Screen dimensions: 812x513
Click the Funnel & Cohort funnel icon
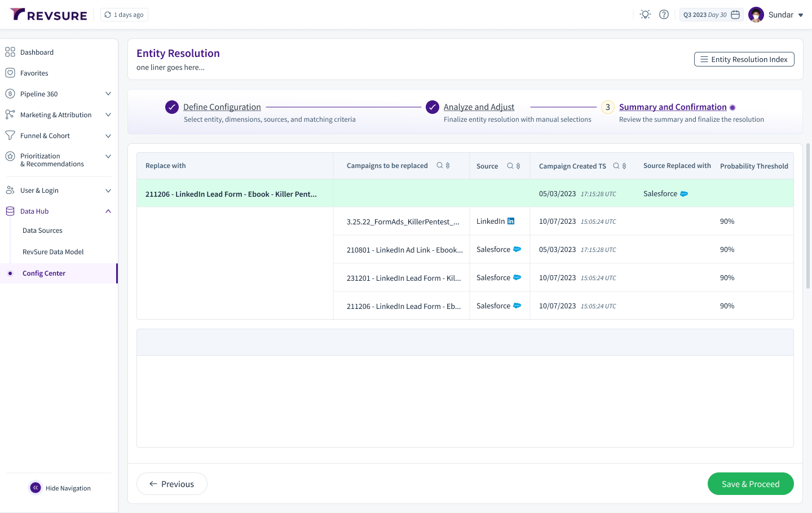[10, 135]
